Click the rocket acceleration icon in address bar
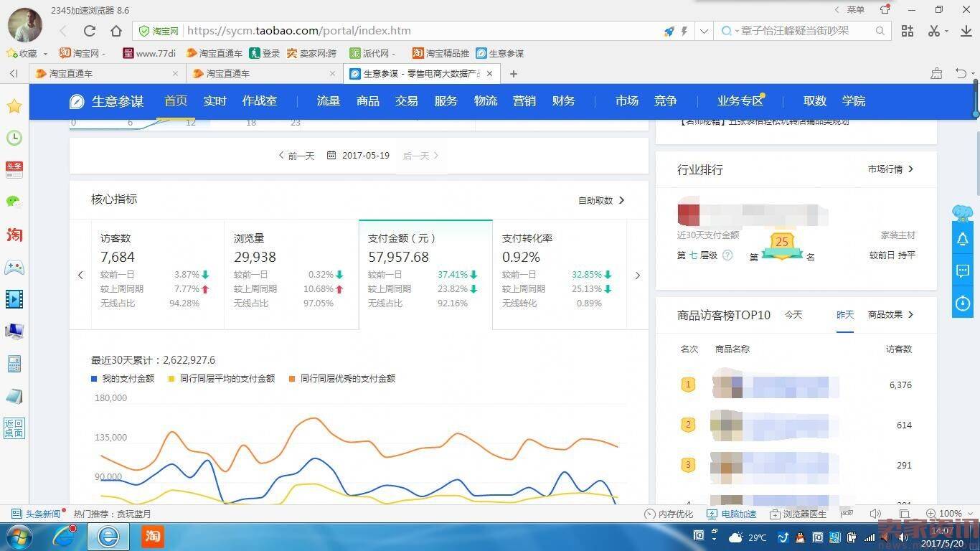The height and width of the screenshot is (551, 980). tap(669, 31)
